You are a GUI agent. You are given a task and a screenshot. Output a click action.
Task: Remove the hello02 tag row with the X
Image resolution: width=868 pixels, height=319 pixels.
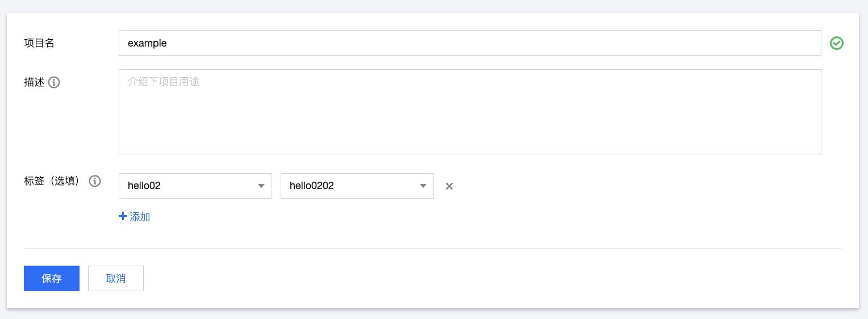tap(449, 186)
